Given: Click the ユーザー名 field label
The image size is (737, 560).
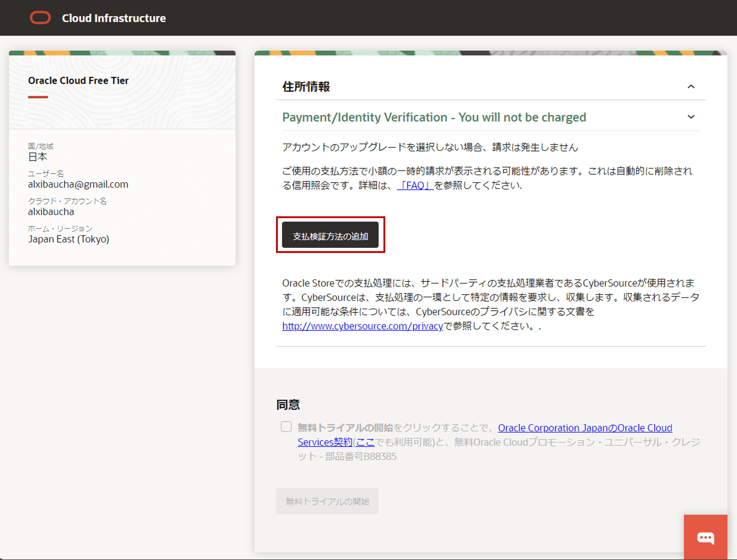Looking at the screenshot, I should coord(46,173).
